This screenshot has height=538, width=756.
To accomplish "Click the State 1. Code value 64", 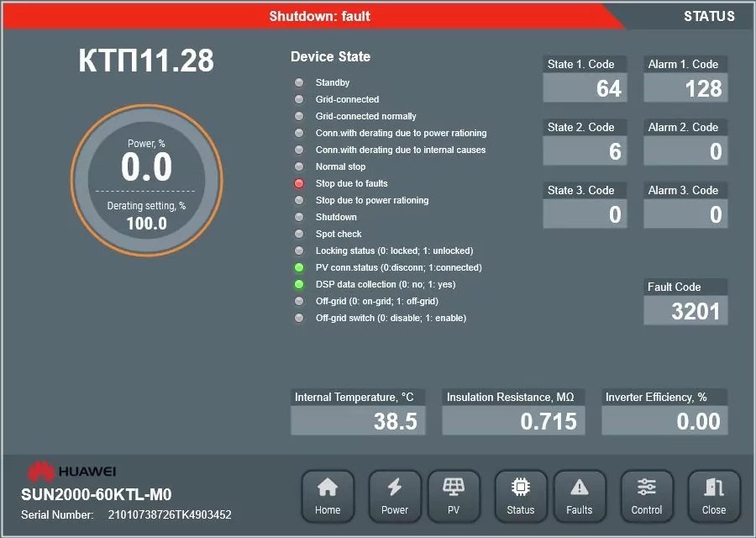I will pos(585,87).
